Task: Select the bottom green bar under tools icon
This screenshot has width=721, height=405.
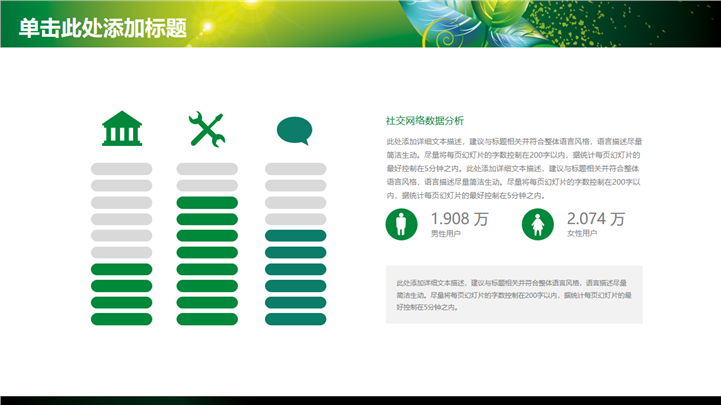Action: point(207,319)
